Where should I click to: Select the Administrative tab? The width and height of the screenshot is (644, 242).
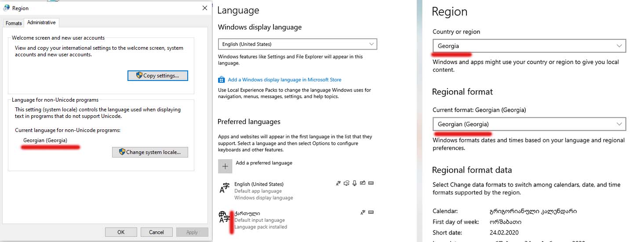click(x=41, y=22)
